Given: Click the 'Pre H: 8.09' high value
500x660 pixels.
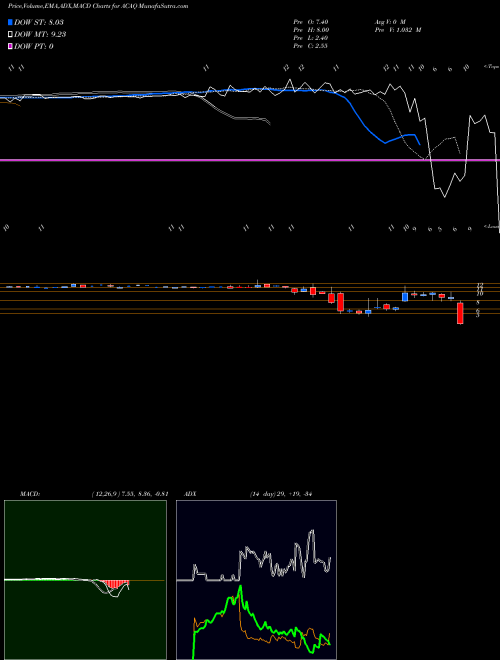Looking at the screenshot, I should point(311,30).
